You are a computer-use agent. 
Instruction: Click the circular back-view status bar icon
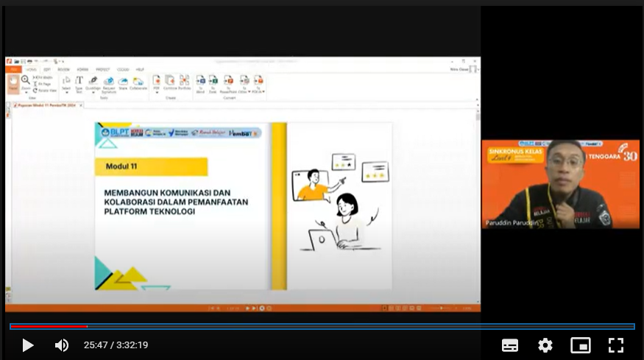click(x=262, y=308)
